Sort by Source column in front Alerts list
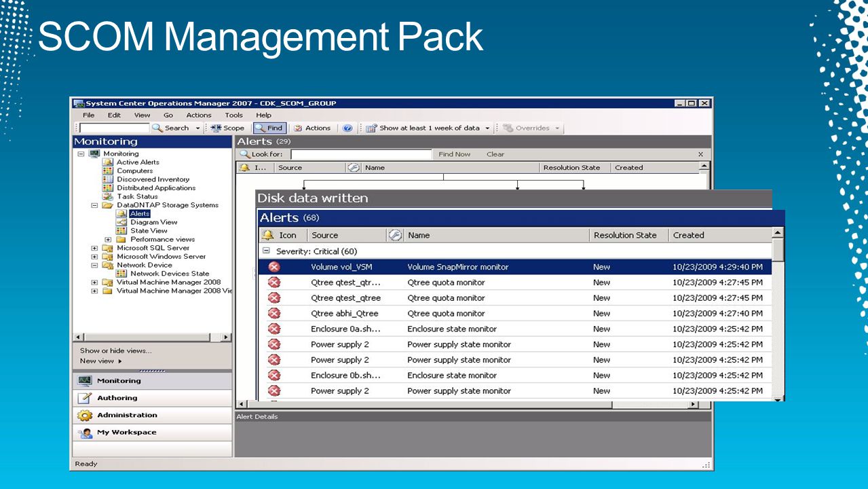The image size is (868, 489). (346, 235)
